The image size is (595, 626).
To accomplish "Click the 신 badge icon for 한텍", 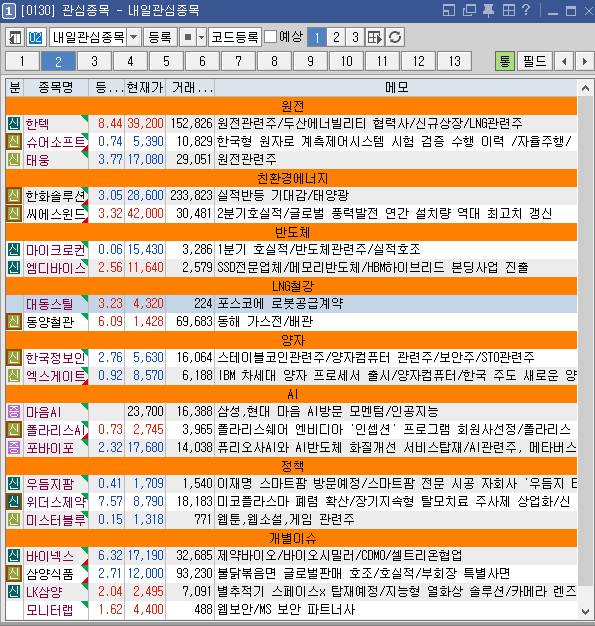I will 14,123.
